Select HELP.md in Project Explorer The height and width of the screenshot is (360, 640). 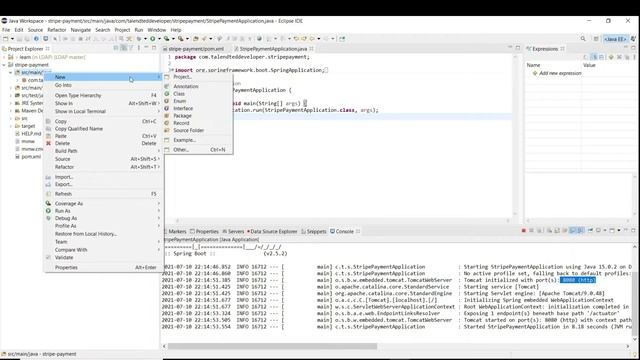tap(29, 134)
